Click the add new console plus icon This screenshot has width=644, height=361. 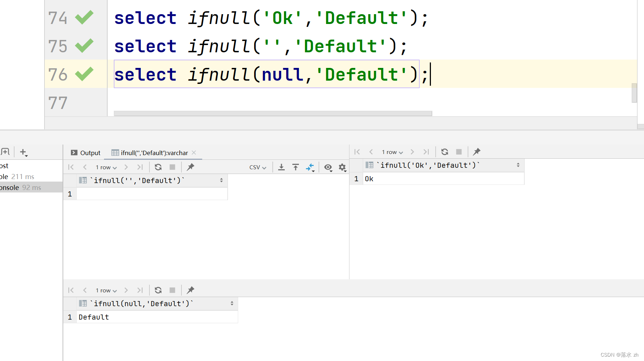[23, 152]
